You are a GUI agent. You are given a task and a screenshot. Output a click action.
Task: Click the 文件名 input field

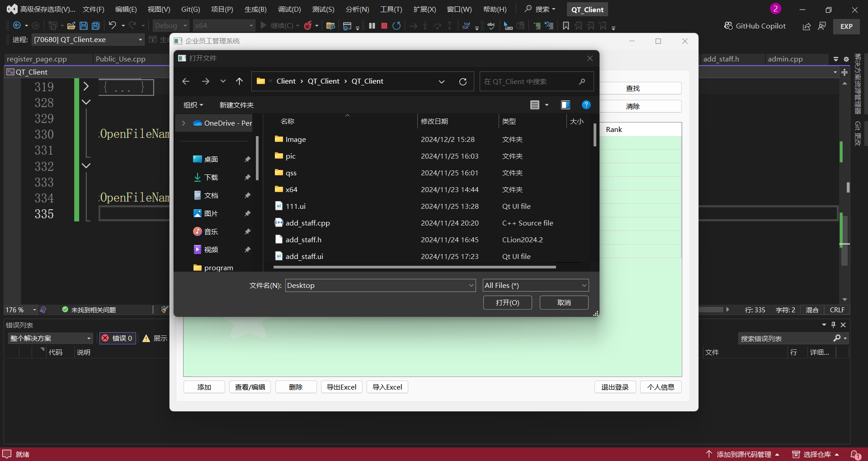coord(376,285)
